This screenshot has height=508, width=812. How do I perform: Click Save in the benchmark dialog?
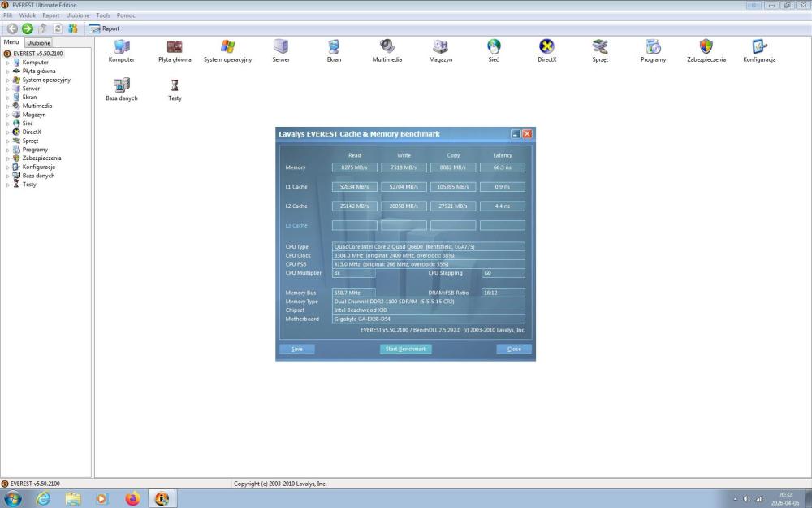point(296,349)
